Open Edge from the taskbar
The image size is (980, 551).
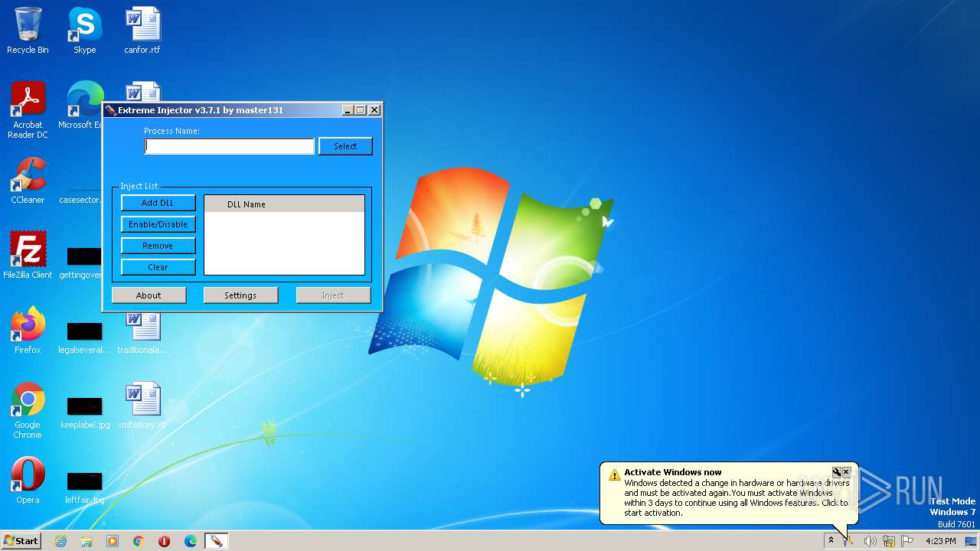tap(191, 541)
